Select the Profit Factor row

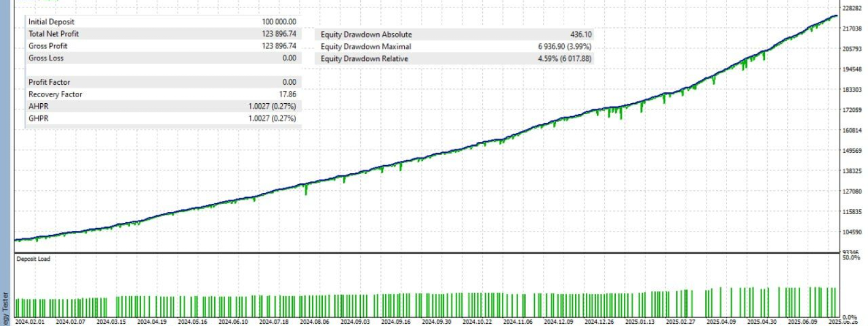click(x=163, y=82)
